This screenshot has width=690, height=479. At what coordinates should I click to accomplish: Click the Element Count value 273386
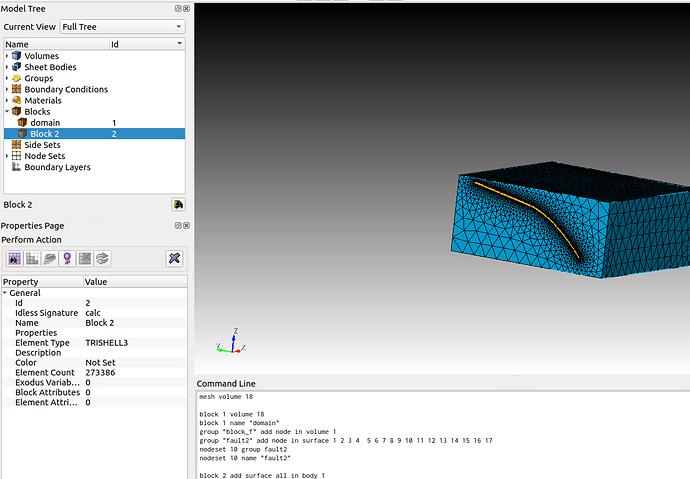tap(100, 373)
